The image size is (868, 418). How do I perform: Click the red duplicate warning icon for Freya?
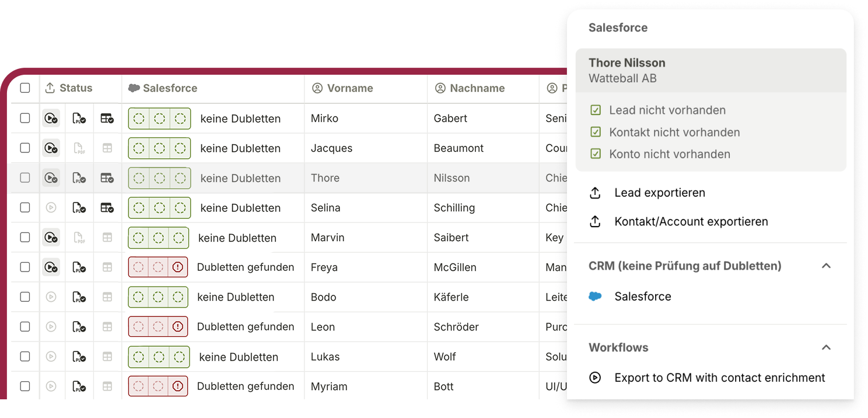pyautogui.click(x=178, y=267)
